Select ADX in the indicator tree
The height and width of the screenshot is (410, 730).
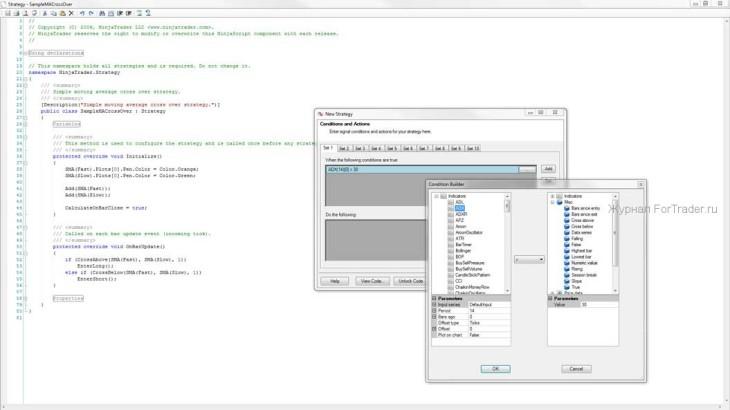(460, 208)
